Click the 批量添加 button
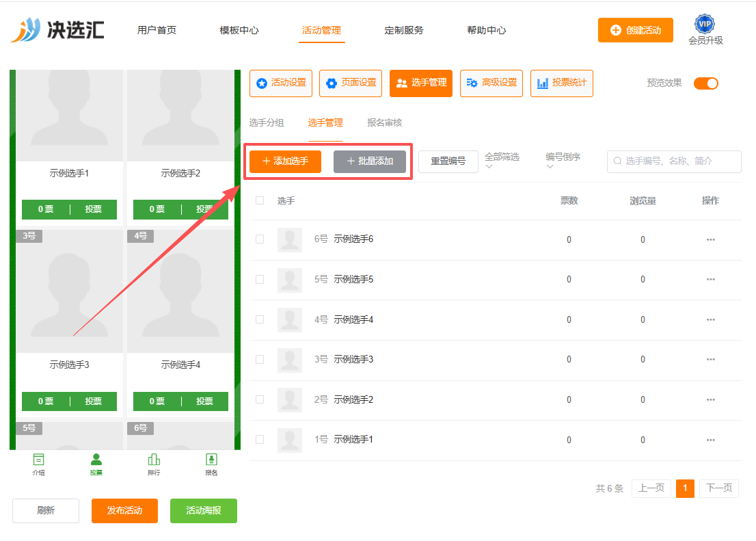Screen dimensions: 756x541 tap(370, 161)
